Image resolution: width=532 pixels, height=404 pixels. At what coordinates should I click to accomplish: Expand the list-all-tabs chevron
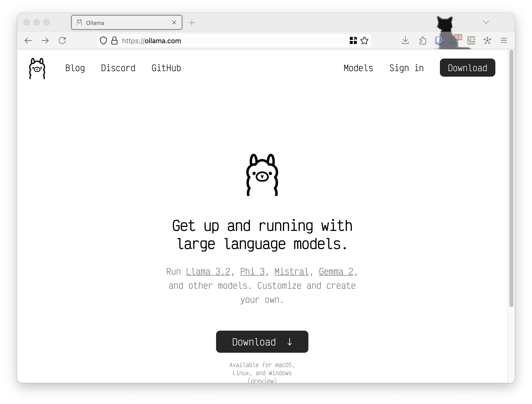tap(486, 22)
